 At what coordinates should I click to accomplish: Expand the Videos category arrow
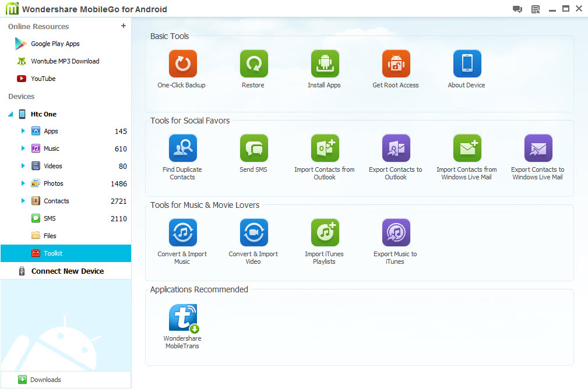pos(23,165)
